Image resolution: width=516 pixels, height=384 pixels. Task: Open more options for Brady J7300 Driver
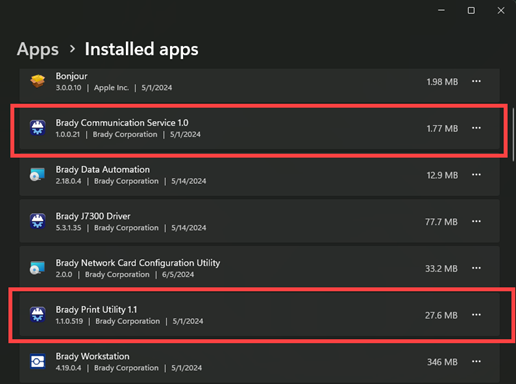click(x=476, y=221)
